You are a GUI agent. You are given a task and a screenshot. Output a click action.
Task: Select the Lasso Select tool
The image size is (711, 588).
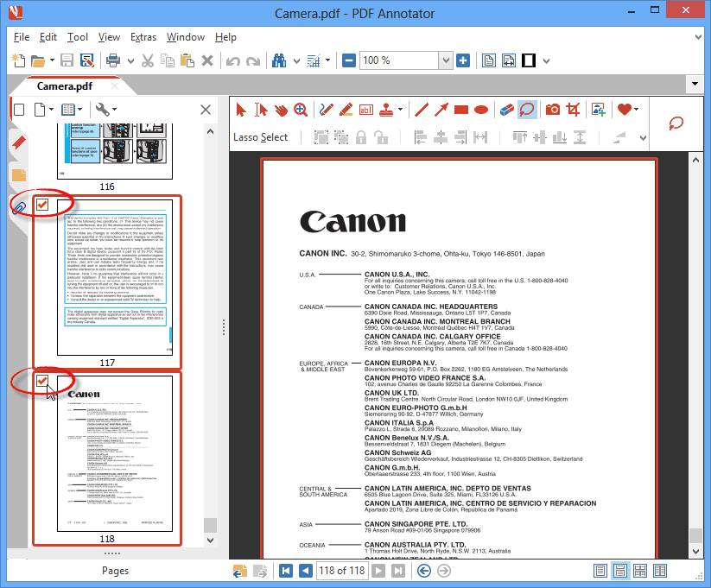(x=528, y=109)
